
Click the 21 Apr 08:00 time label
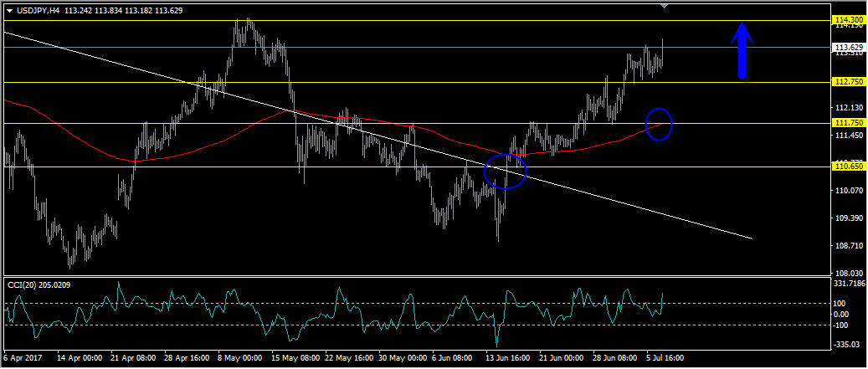(x=135, y=358)
